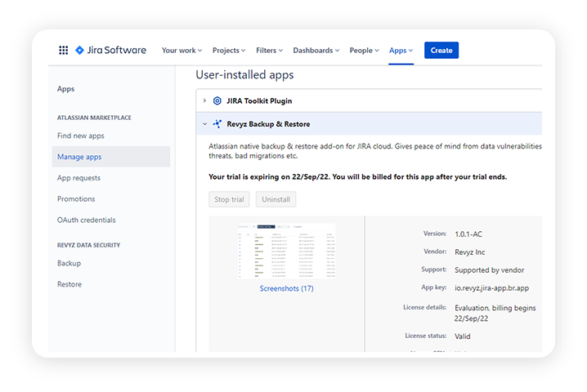Expand the JIRA Toolkit Plugin row
The width and height of the screenshot is (587, 392).
[x=204, y=101]
